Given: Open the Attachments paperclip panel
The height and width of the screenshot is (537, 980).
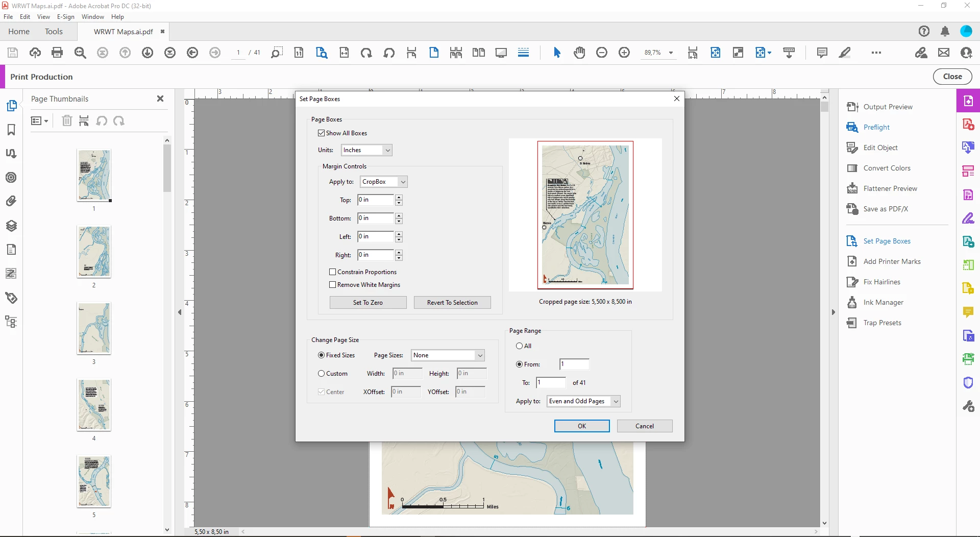Looking at the screenshot, I should (11, 201).
